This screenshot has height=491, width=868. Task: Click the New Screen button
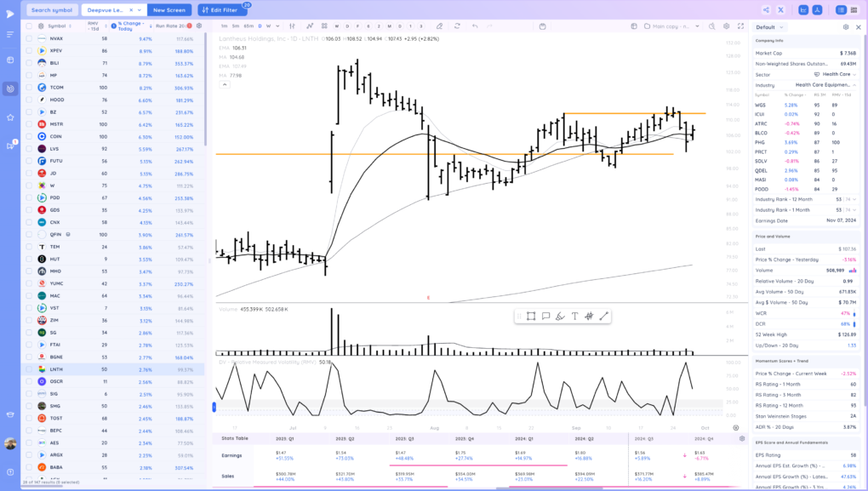point(170,9)
